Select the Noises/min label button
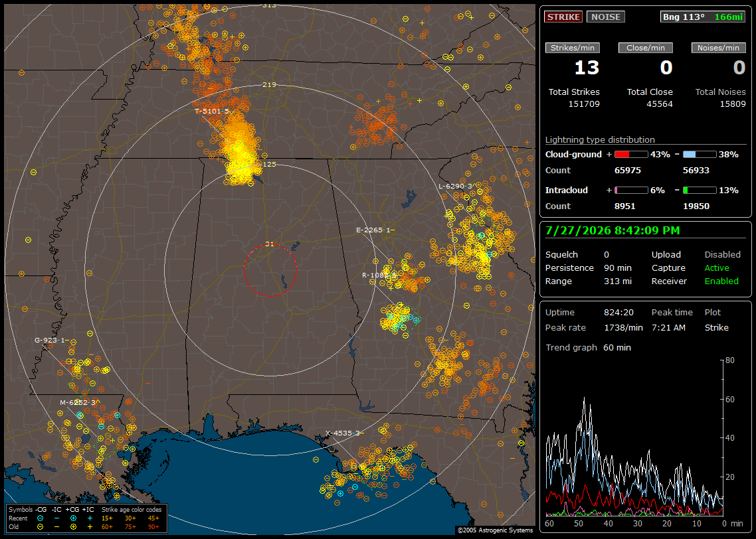 (x=718, y=48)
